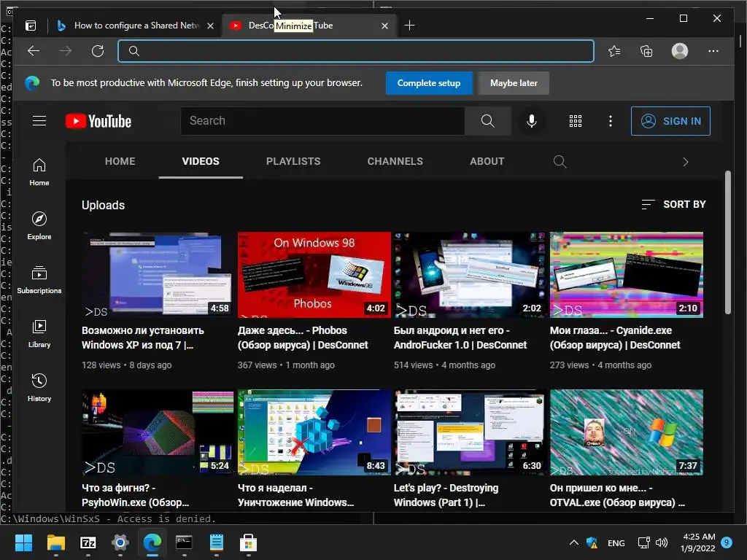
Task: Close the DesConnet YouTube tab
Action: click(385, 26)
